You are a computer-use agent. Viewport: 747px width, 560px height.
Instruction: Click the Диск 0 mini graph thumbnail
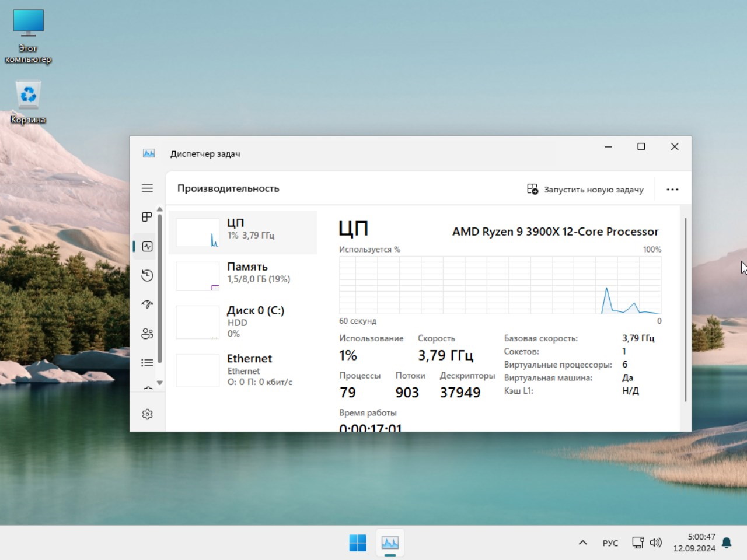197,321
